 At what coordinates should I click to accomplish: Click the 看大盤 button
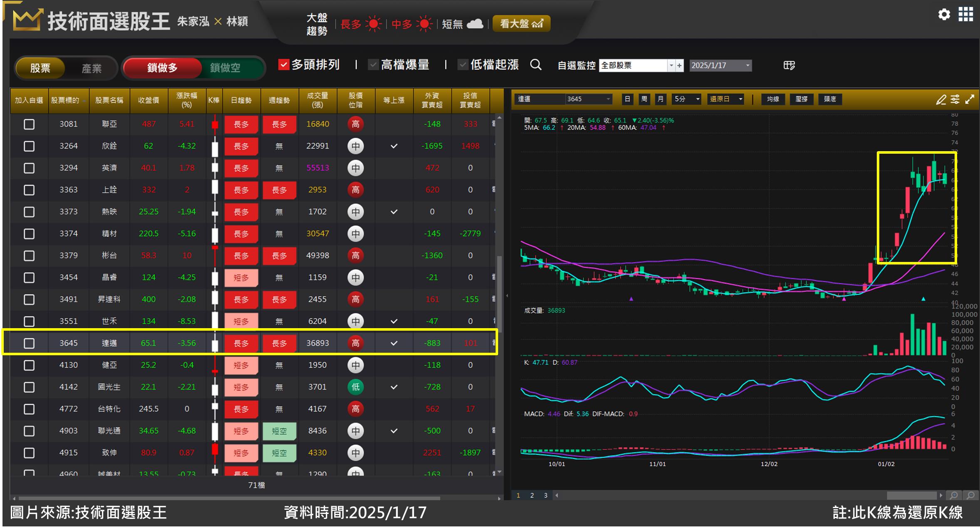pyautogui.click(x=521, y=24)
